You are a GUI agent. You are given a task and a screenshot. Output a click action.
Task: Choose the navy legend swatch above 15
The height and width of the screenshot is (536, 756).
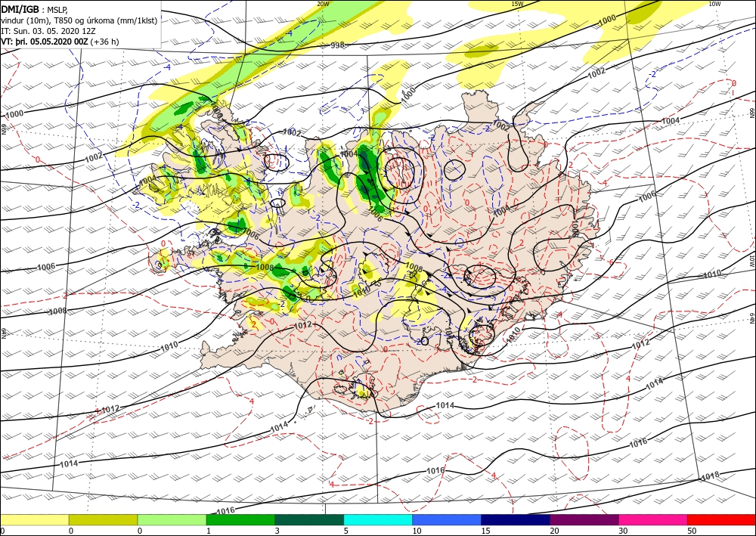coord(516,520)
